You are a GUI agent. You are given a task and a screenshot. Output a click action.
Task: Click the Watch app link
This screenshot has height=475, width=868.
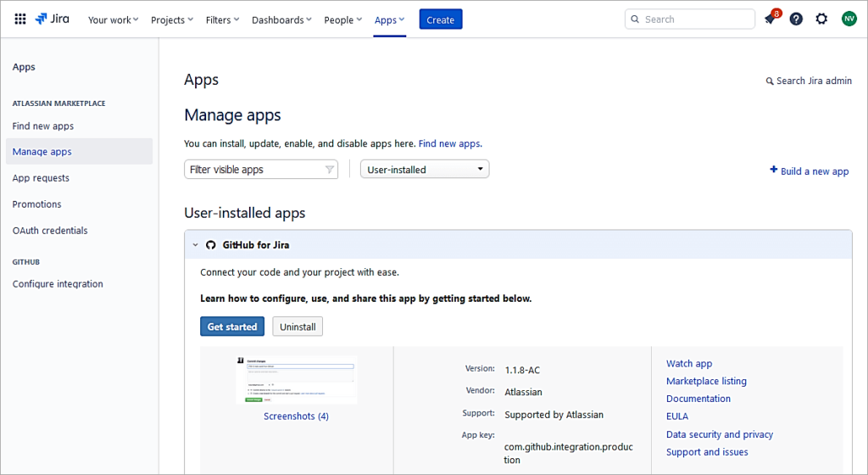689,364
